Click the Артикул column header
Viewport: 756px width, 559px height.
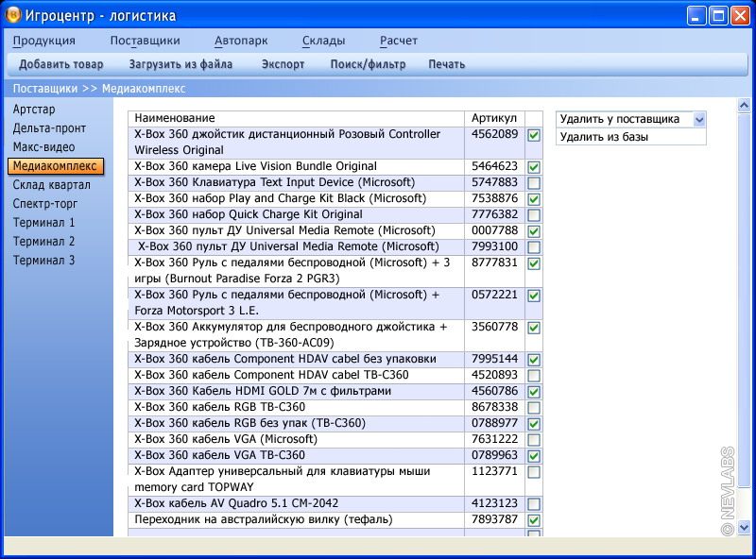coord(494,118)
